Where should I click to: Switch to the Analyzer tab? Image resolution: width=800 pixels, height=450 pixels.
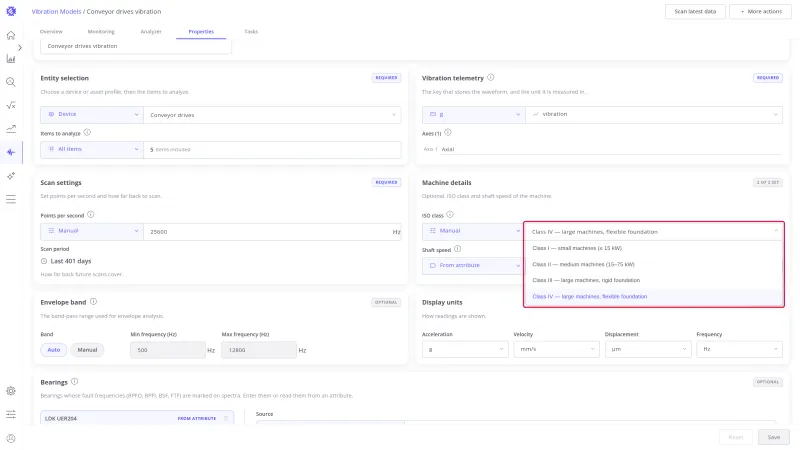point(151,32)
